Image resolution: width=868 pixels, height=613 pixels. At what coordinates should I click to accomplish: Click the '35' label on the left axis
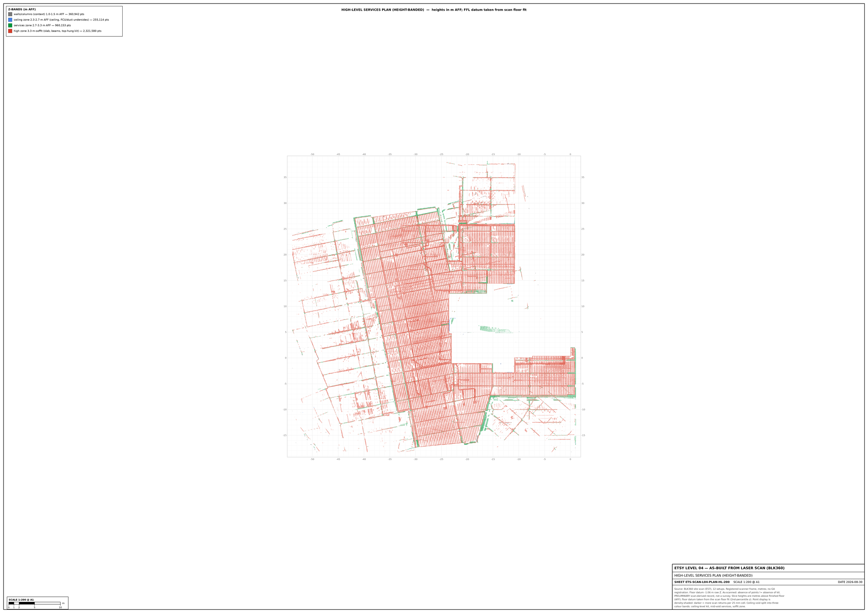pyautogui.click(x=285, y=177)
